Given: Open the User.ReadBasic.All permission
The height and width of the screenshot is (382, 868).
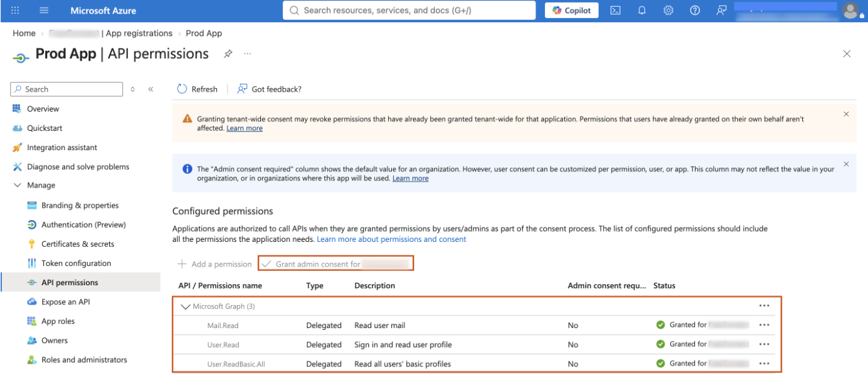Looking at the screenshot, I should [236, 364].
